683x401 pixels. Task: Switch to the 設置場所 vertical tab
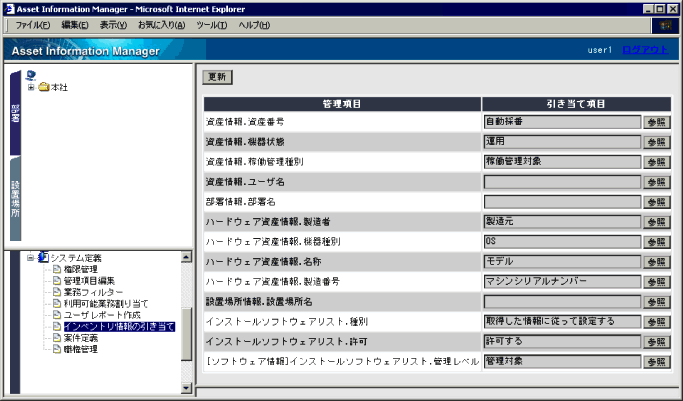[x=15, y=199]
